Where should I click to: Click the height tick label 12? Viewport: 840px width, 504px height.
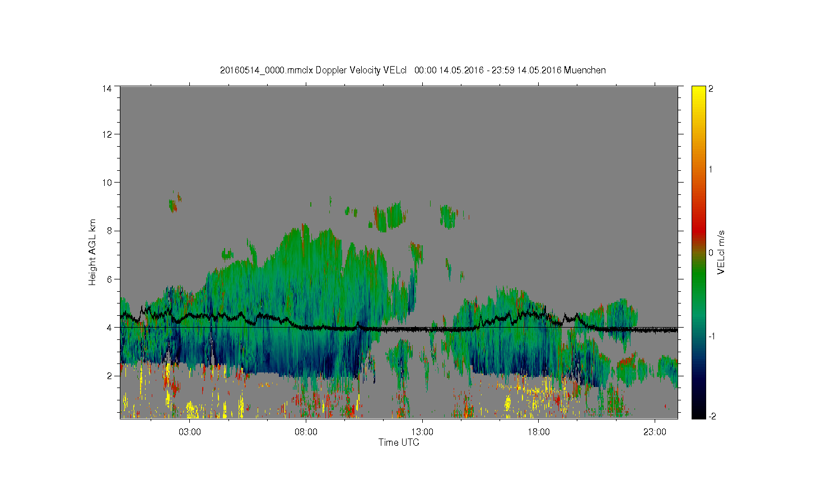pyautogui.click(x=107, y=134)
